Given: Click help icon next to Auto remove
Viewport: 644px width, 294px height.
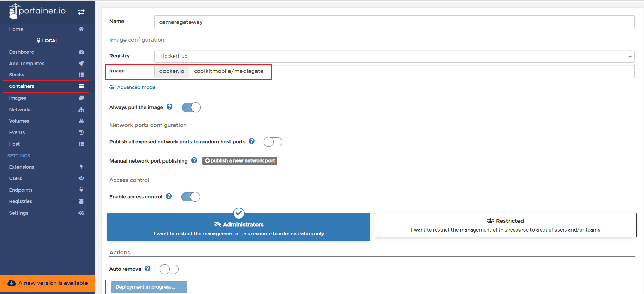Looking at the screenshot, I should (x=148, y=269).
